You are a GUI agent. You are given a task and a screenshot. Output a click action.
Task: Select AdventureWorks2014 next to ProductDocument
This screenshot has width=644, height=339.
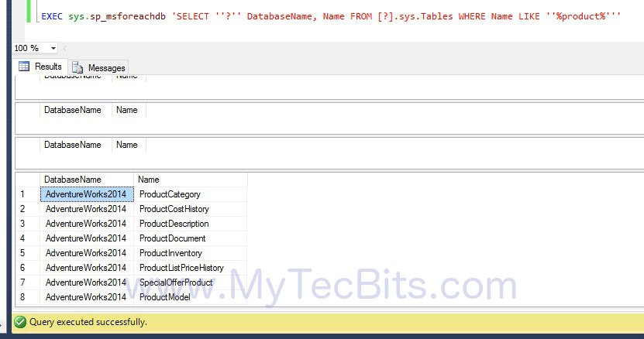[x=87, y=239]
